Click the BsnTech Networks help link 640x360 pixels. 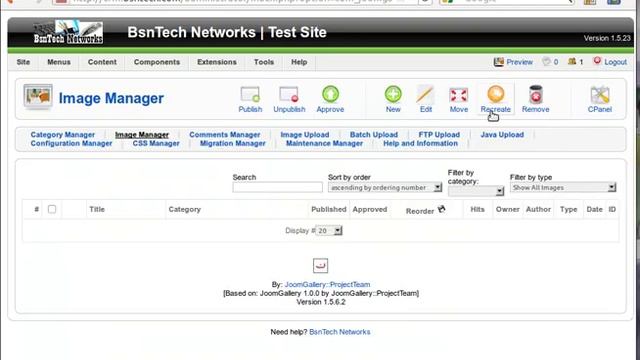coord(340,332)
